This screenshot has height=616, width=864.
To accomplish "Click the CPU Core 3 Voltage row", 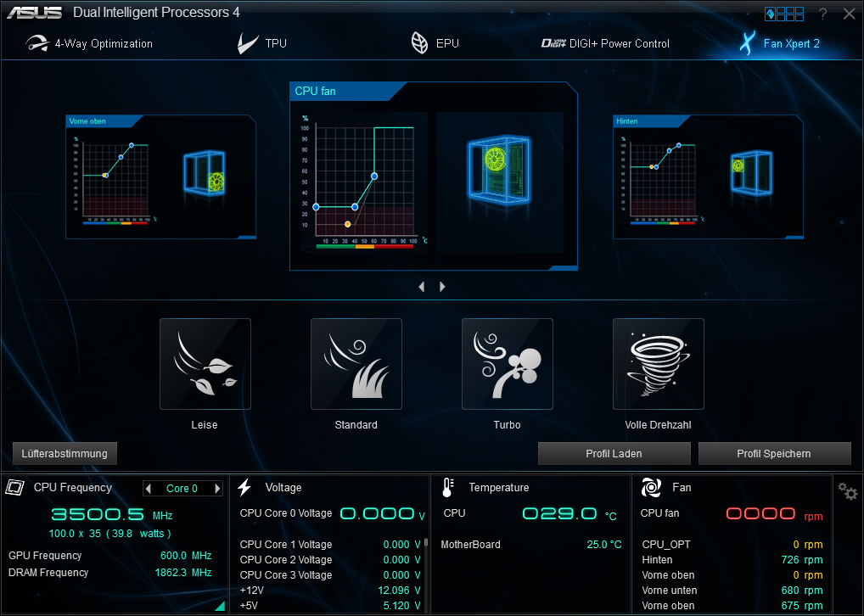I will point(330,574).
